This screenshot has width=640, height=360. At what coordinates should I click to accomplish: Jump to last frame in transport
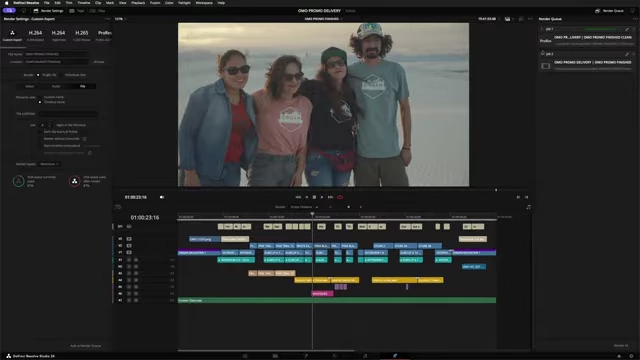pyautogui.click(x=331, y=197)
